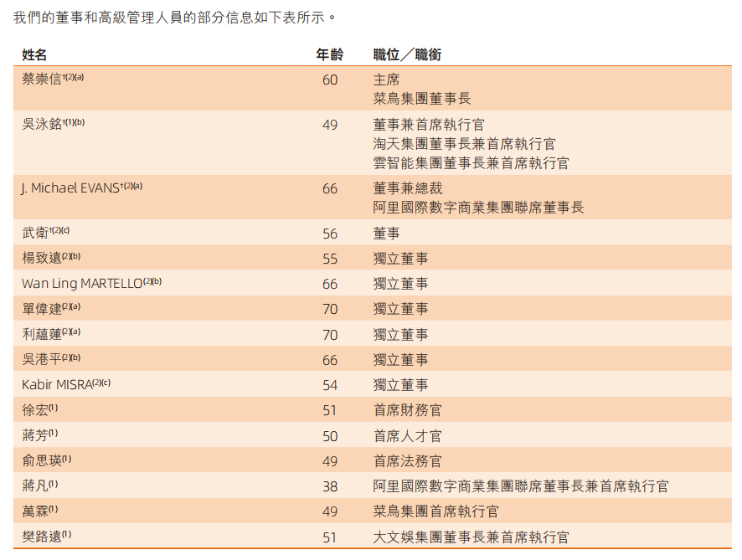Click the title 董事兼總裁
The height and width of the screenshot is (560, 742).
408,188
